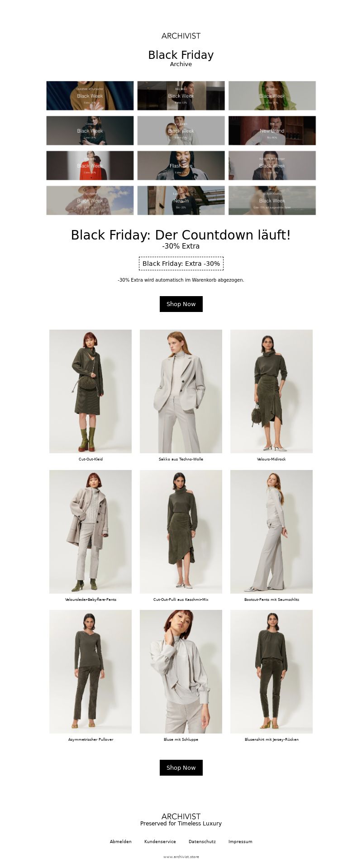Click the Shop Now button below the countdown text
Screen dimensions: 362x868
click(181, 304)
